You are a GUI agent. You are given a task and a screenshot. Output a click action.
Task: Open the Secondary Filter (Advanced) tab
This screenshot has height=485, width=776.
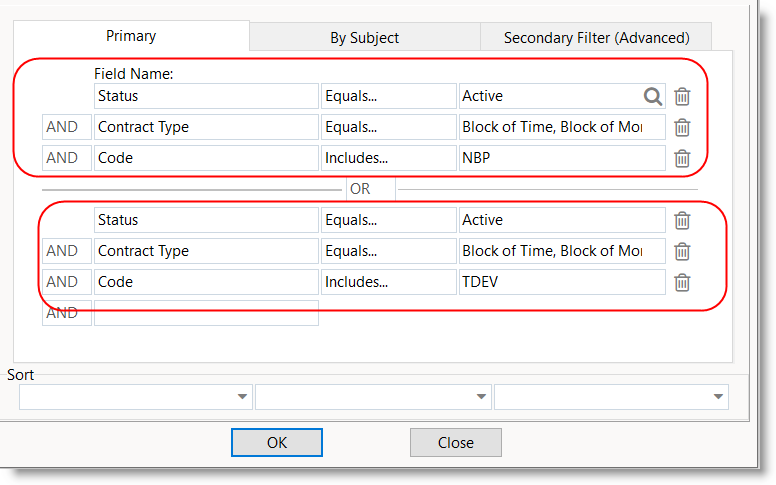click(596, 38)
